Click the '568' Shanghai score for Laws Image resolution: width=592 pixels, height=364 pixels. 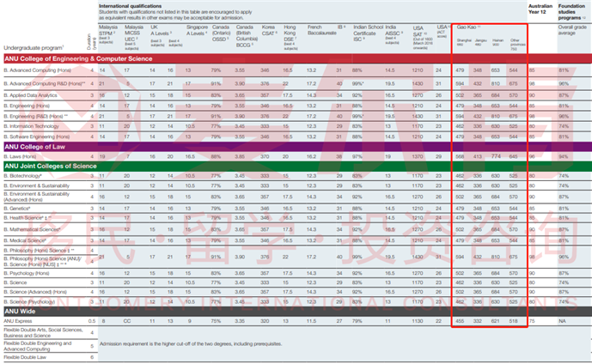[460, 156]
